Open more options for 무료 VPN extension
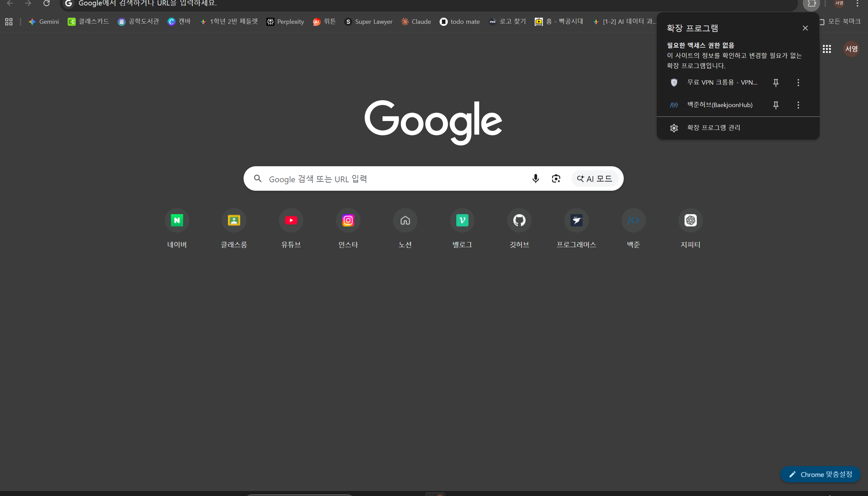The image size is (868, 496). (798, 82)
